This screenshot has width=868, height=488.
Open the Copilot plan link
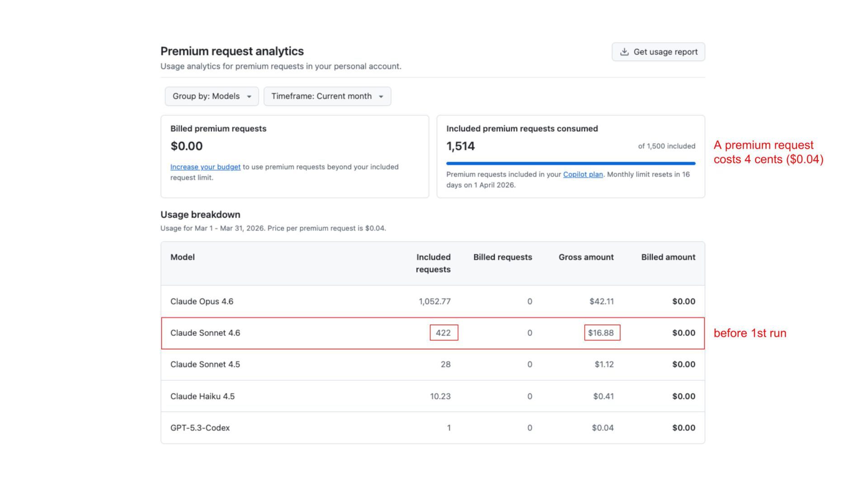pos(583,174)
